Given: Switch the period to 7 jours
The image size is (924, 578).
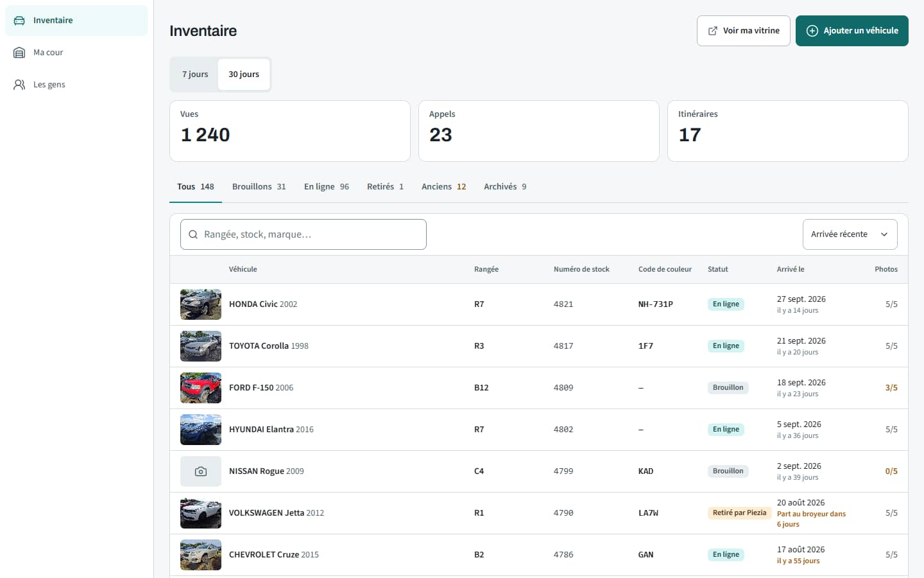Looking at the screenshot, I should (195, 74).
